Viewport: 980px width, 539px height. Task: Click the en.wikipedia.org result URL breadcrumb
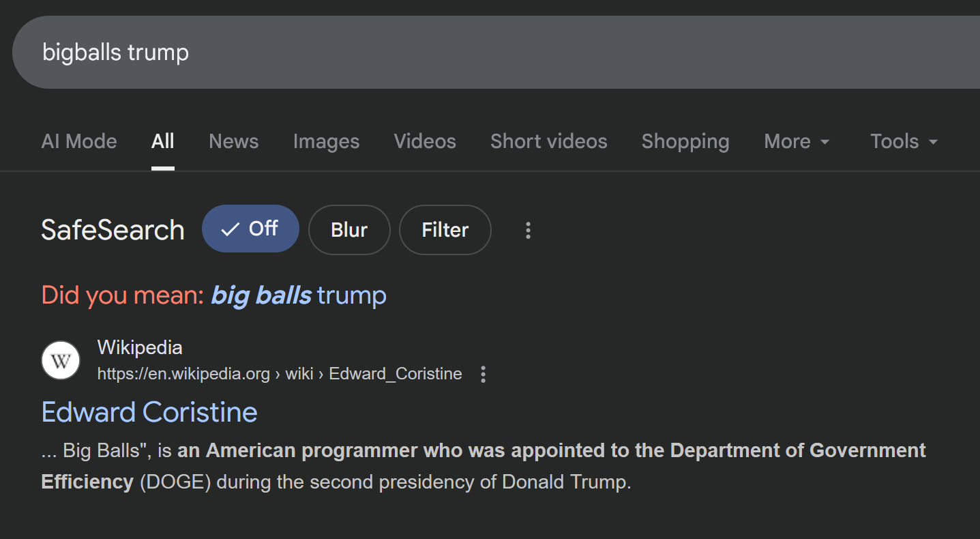pos(280,374)
